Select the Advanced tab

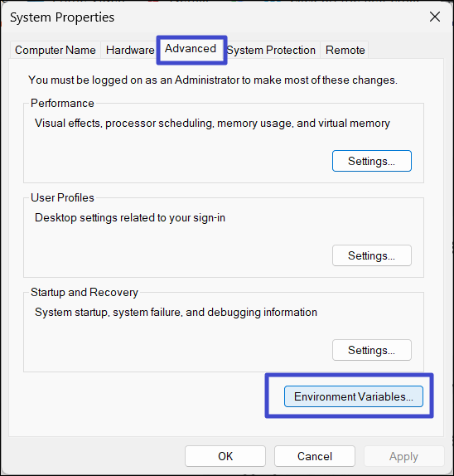(191, 49)
